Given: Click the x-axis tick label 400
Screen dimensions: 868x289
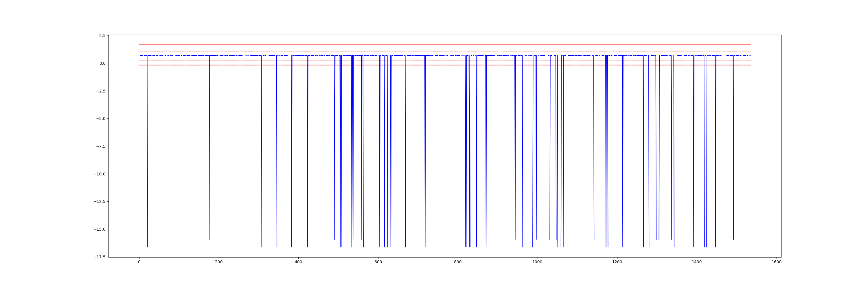Looking at the screenshot, I should coord(299,262).
